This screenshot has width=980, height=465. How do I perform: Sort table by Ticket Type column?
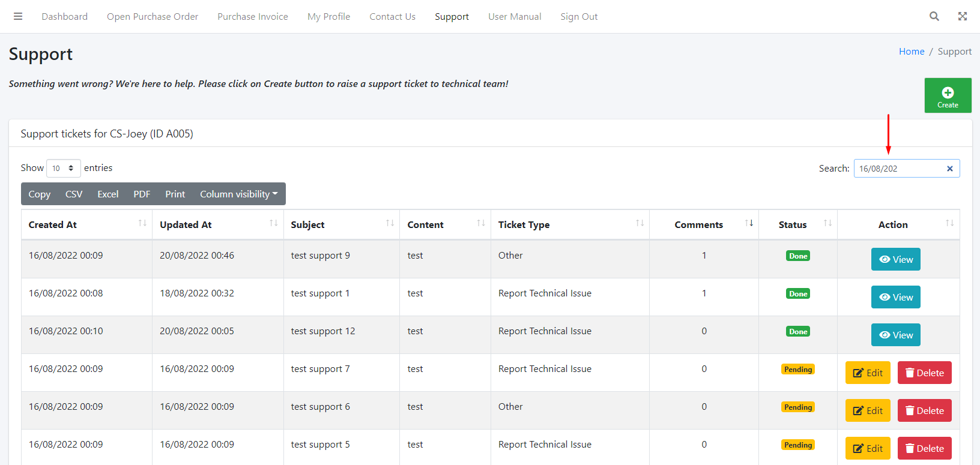pos(569,224)
